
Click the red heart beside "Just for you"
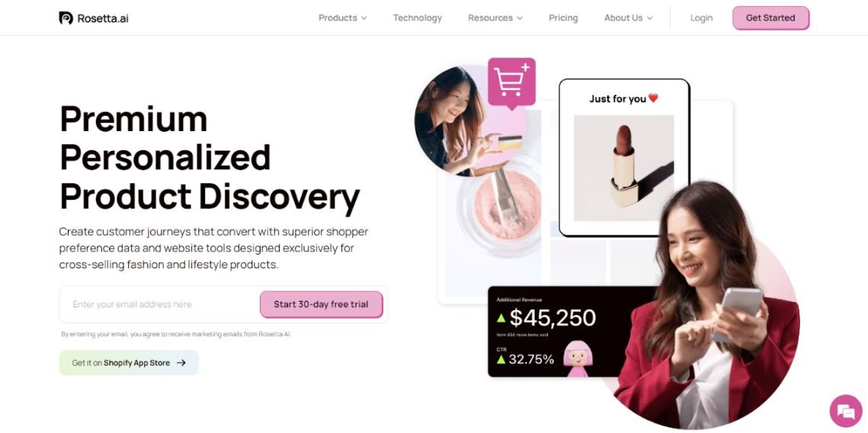coord(653,98)
